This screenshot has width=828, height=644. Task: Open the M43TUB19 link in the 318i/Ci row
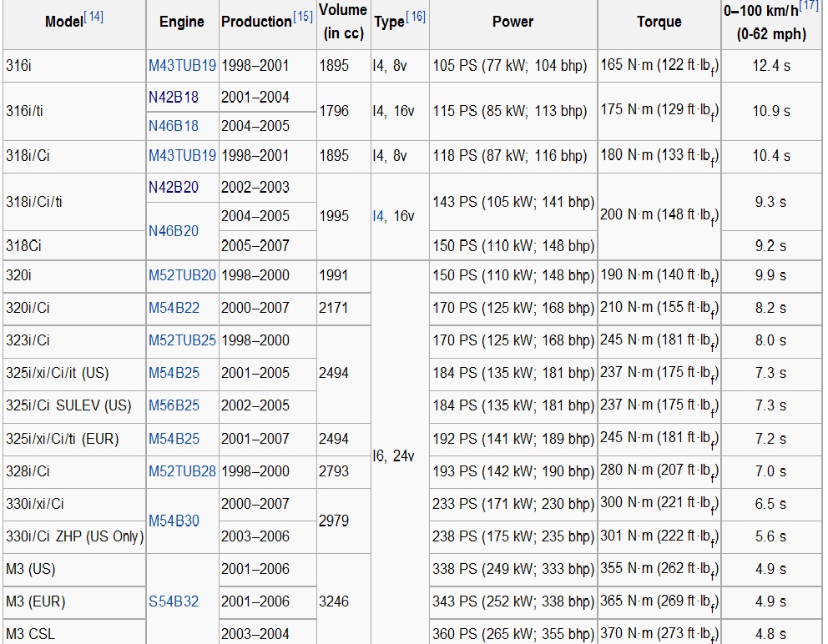(x=182, y=156)
